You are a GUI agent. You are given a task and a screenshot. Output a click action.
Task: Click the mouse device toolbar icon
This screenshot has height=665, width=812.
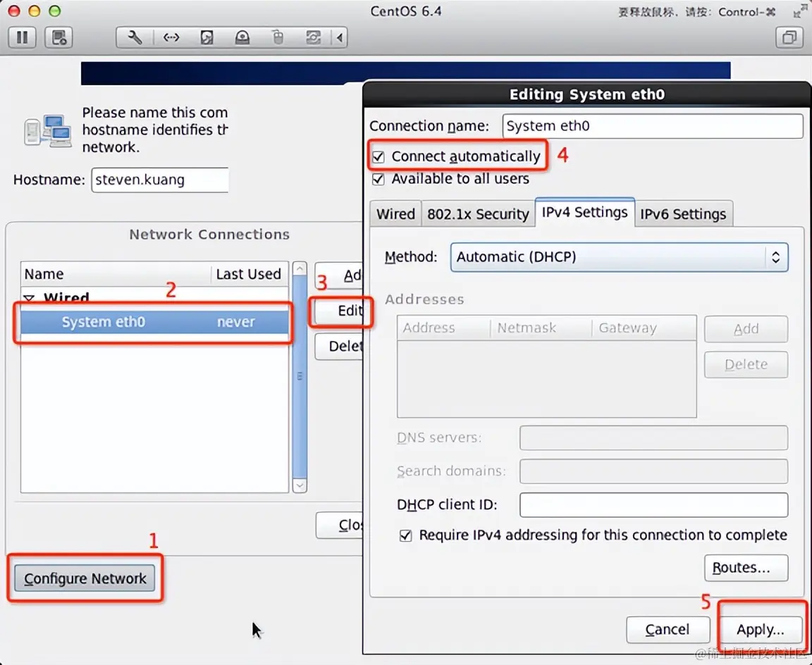pos(278,37)
